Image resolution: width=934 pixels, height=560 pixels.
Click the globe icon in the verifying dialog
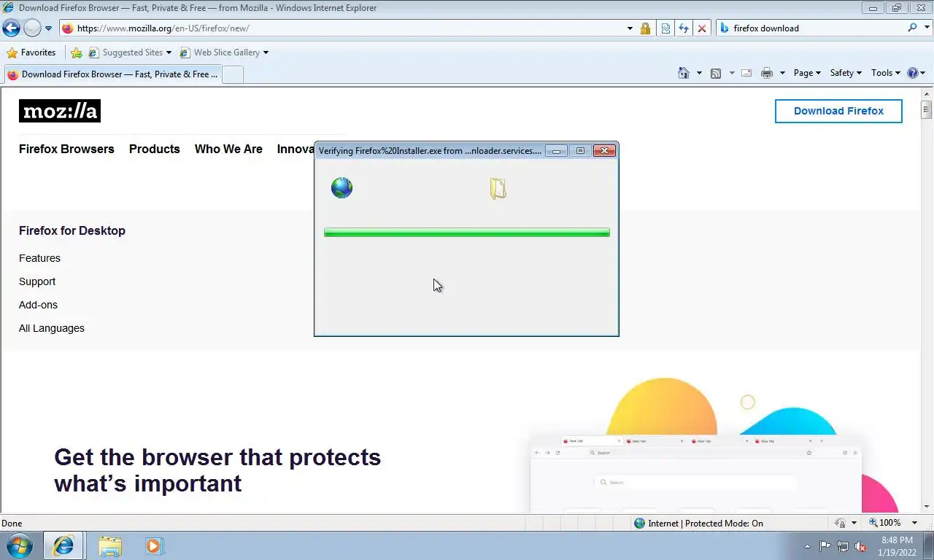click(341, 187)
